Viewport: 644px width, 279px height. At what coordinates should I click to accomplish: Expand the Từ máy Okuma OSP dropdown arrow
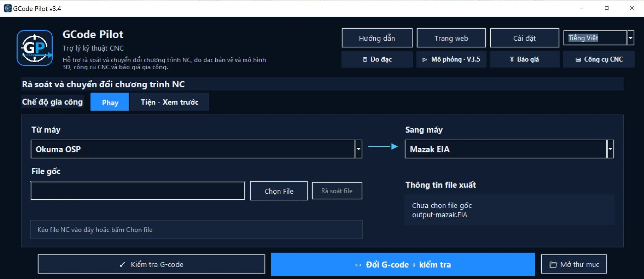tap(359, 149)
